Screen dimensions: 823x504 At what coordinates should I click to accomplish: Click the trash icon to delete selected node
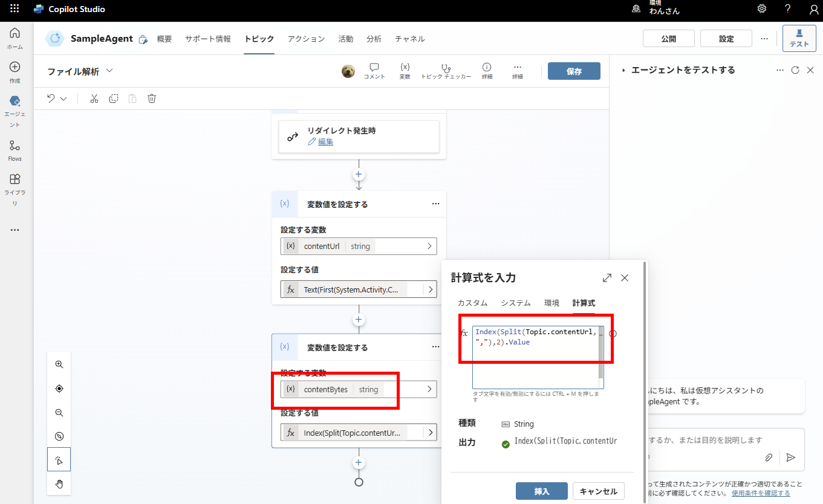tap(152, 98)
